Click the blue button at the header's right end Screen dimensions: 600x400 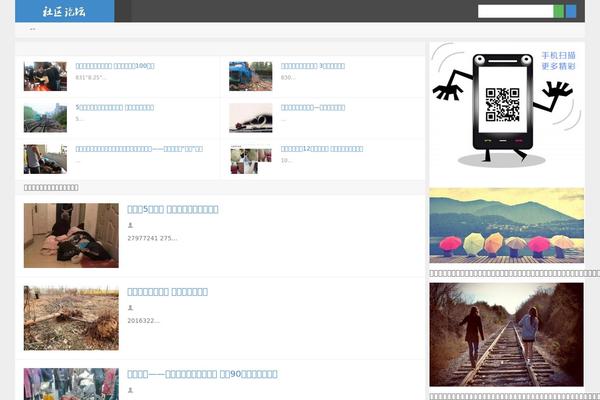[x=571, y=11]
